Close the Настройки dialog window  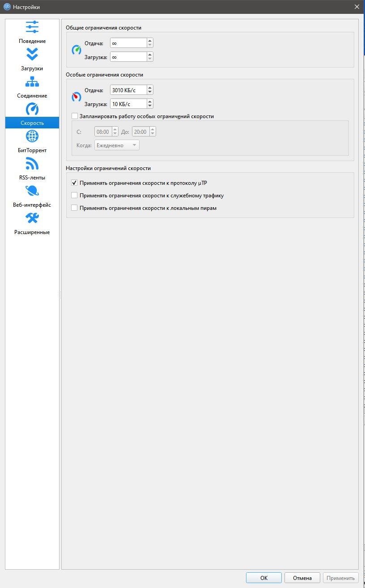pyautogui.click(x=357, y=7)
